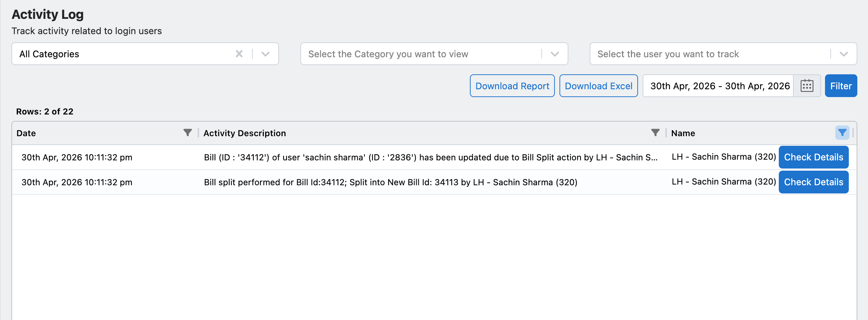
Task: Click the 'Rows: 2 of 22' count label
Action: 45,112
